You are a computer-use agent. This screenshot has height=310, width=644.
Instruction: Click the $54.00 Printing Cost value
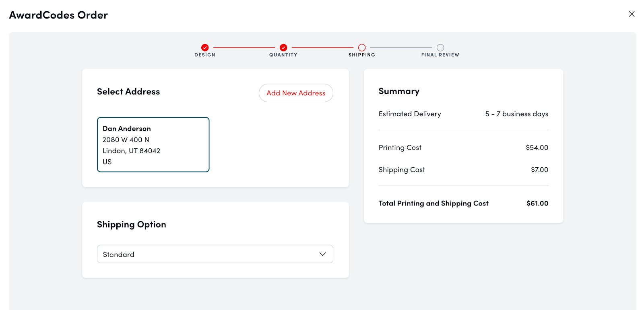coord(537,148)
